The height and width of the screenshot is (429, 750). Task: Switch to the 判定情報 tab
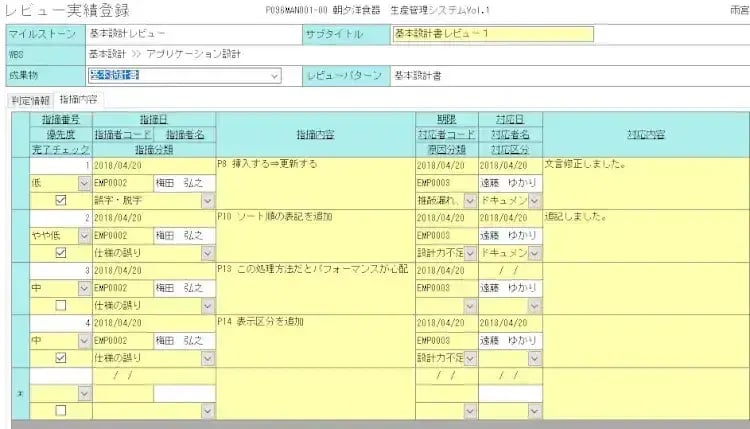[29, 100]
